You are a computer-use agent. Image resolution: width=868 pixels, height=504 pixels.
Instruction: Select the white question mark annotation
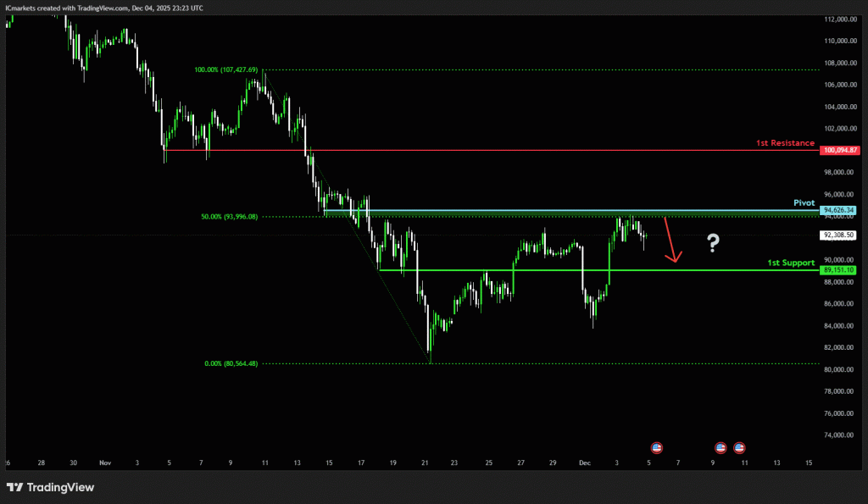tap(713, 244)
